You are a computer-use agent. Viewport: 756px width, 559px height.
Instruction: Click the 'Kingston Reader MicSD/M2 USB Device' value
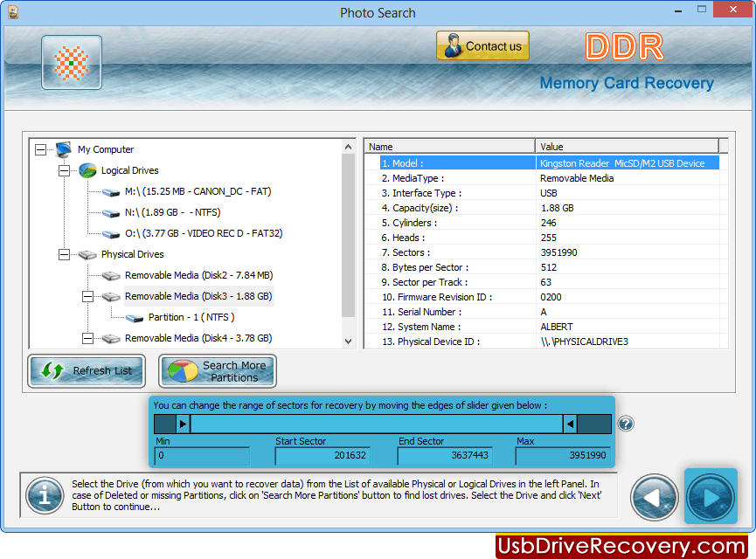[x=622, y=163]
